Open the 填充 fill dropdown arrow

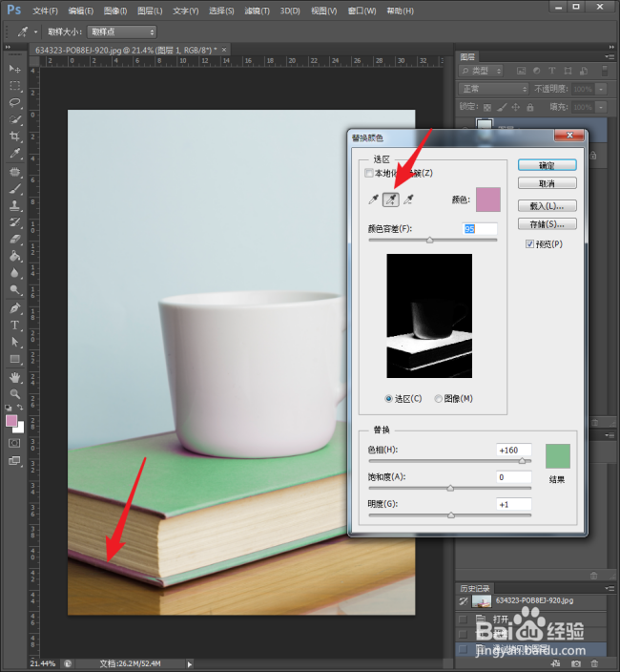click(x=602, y=107)
